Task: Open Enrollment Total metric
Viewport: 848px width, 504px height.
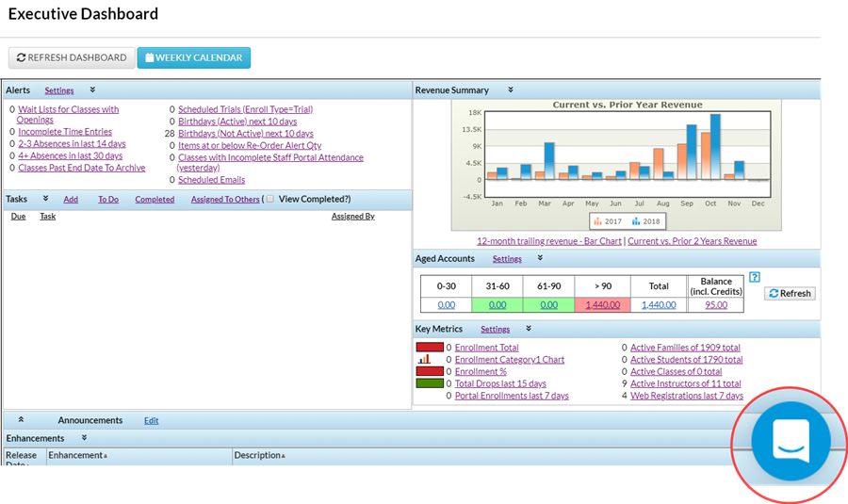Action: (487, 348)
